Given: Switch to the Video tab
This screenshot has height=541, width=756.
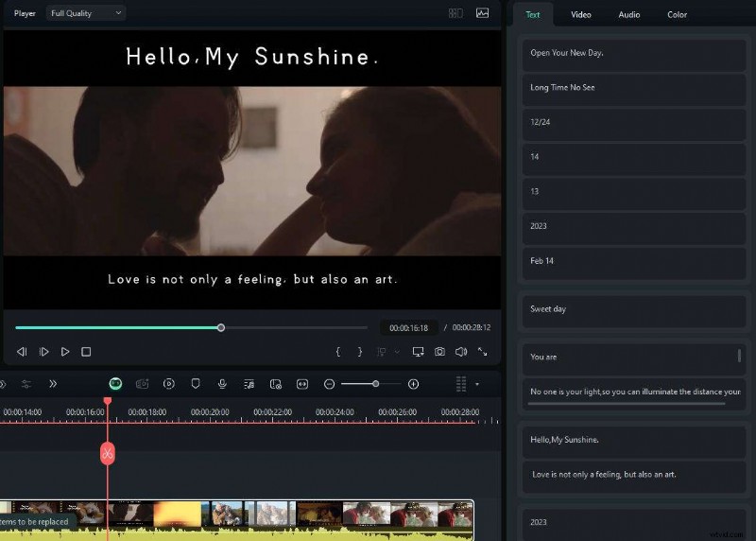Looking at the screenshot, I should [x=581, y=14].
